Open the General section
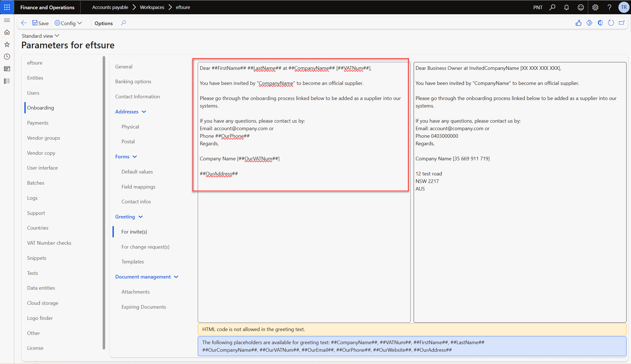Viewport: 631px width, 364px height. pos(124,67)
